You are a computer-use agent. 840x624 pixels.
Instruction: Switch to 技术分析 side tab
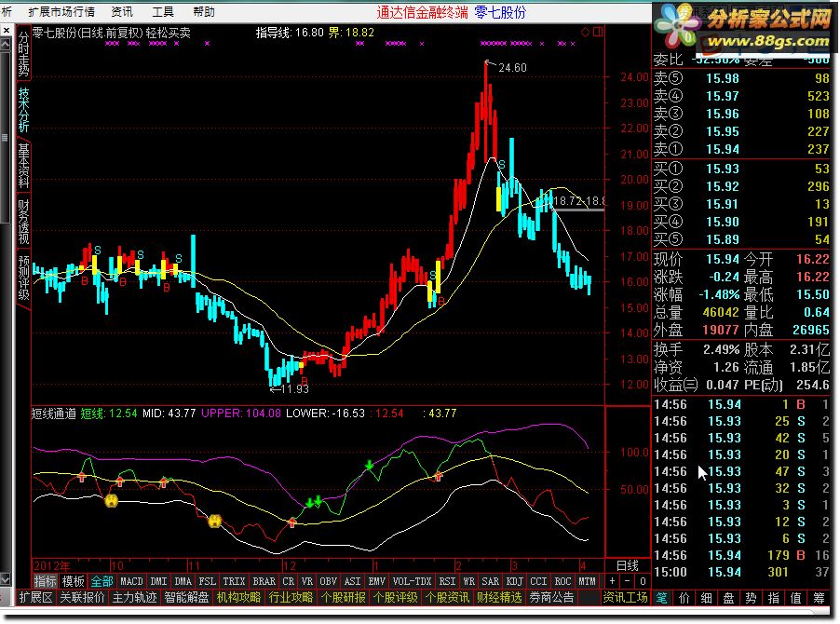click(x=23, y=110)
